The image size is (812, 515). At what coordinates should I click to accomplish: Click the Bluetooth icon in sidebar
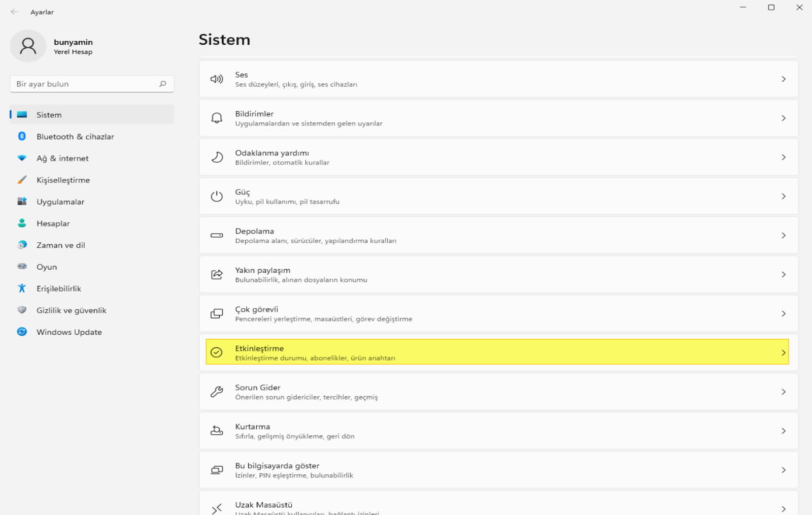click(x=22, y=136)
